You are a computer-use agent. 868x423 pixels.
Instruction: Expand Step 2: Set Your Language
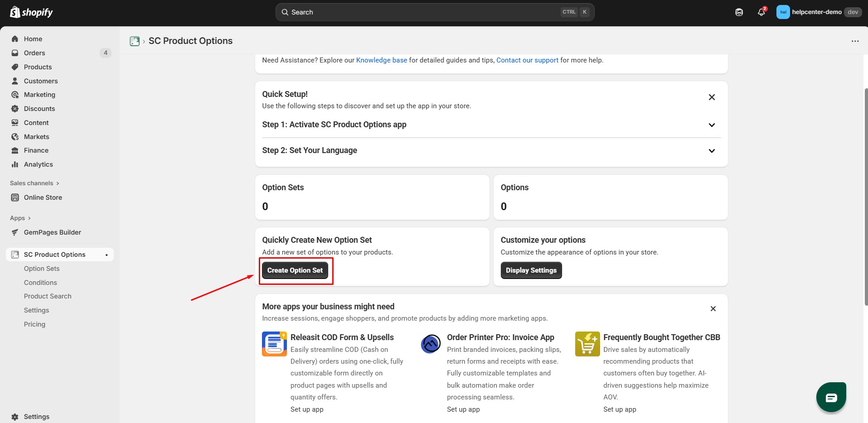[x=712, y=151]
